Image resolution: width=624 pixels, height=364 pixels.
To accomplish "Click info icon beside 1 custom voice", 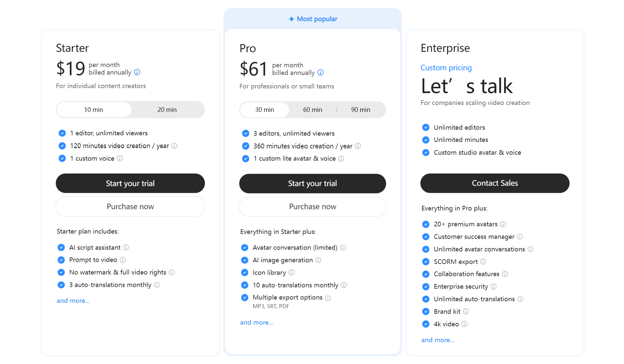I will 120,158.
